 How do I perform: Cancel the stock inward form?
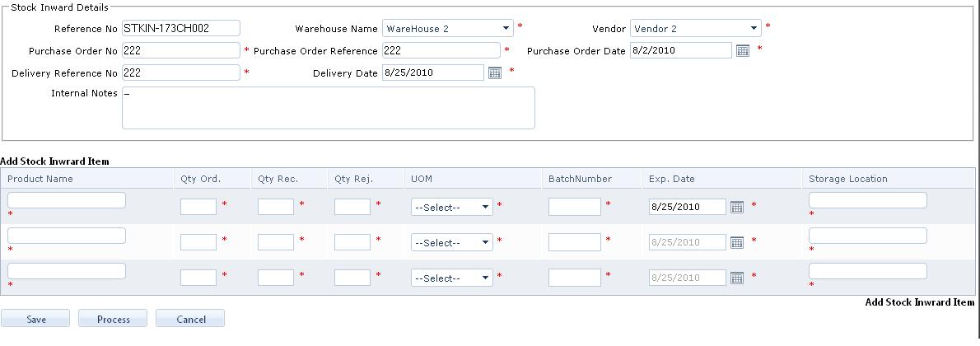pyautogui.click(x=190, y=319)
